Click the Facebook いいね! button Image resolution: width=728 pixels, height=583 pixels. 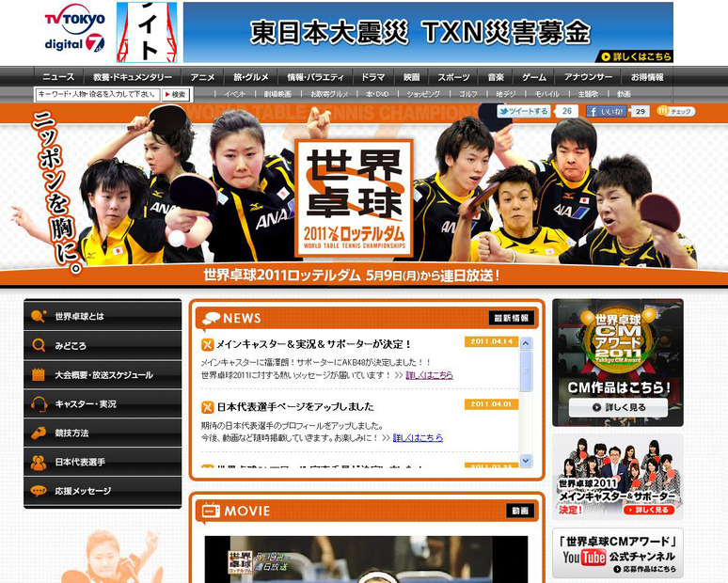pyautogui.click(x=607, y=111)
